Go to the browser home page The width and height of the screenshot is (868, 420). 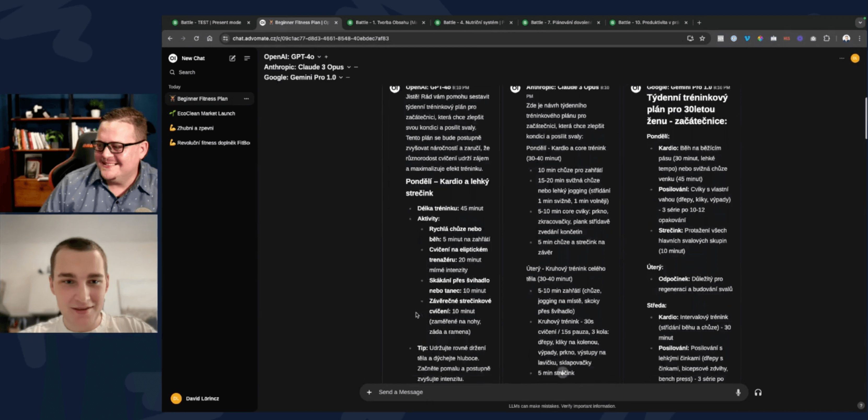tap(210, 38)
